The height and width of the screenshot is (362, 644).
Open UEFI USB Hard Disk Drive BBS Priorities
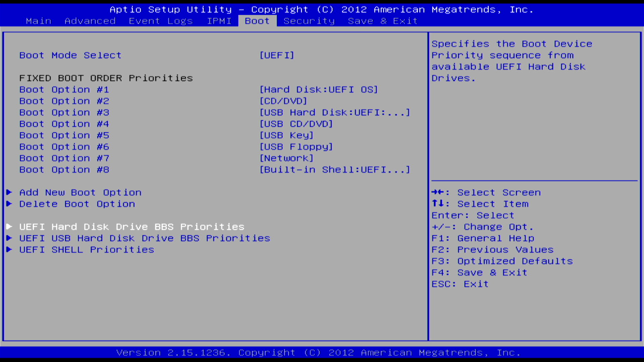point(145,238)
